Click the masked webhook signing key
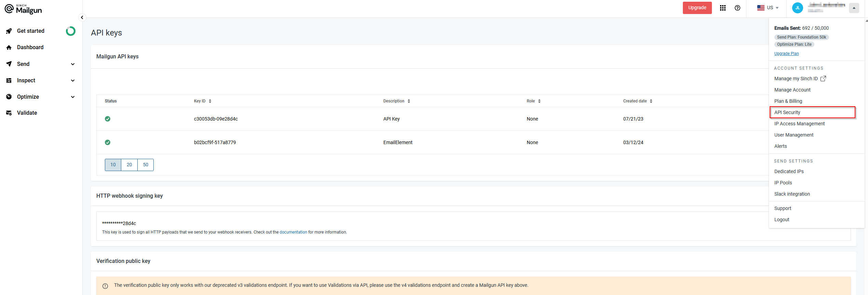The image size is (868, 295). click(119, 223)
